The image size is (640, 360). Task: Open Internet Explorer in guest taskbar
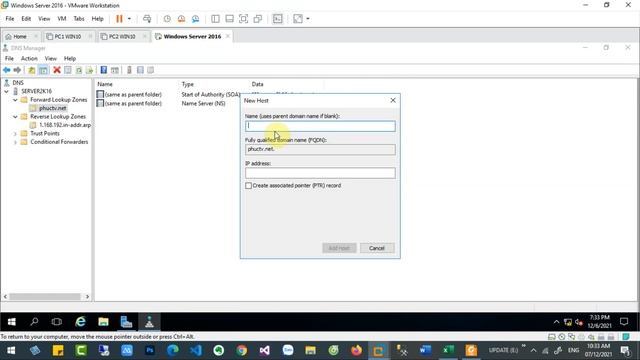coord(80,322)
